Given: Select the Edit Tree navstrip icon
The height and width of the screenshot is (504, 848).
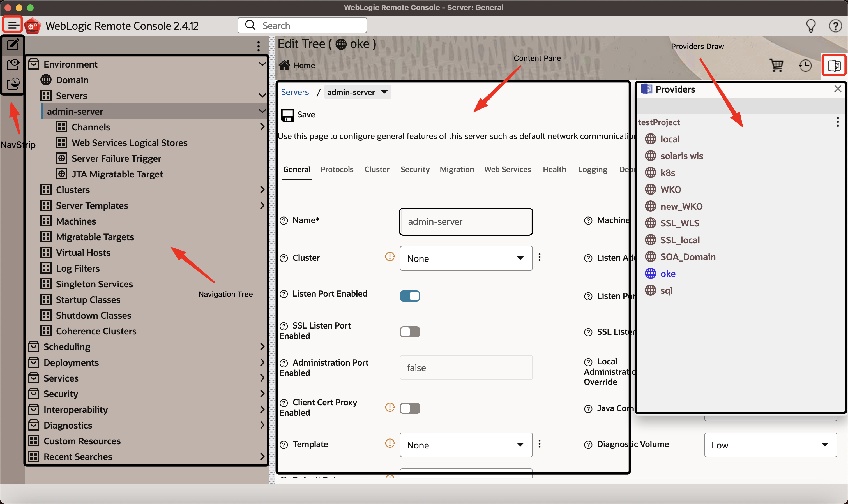Looking at the screenshot, I should pos(13,45).
